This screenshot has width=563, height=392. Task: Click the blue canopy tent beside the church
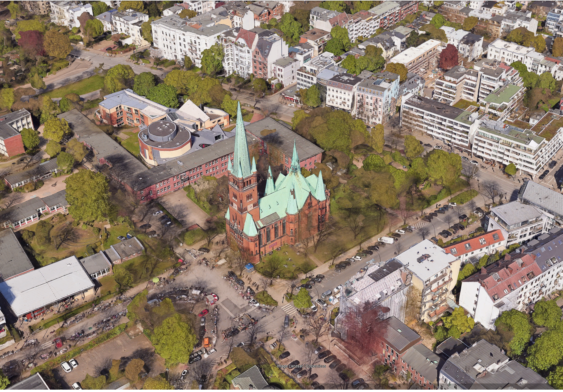point(249,267)
